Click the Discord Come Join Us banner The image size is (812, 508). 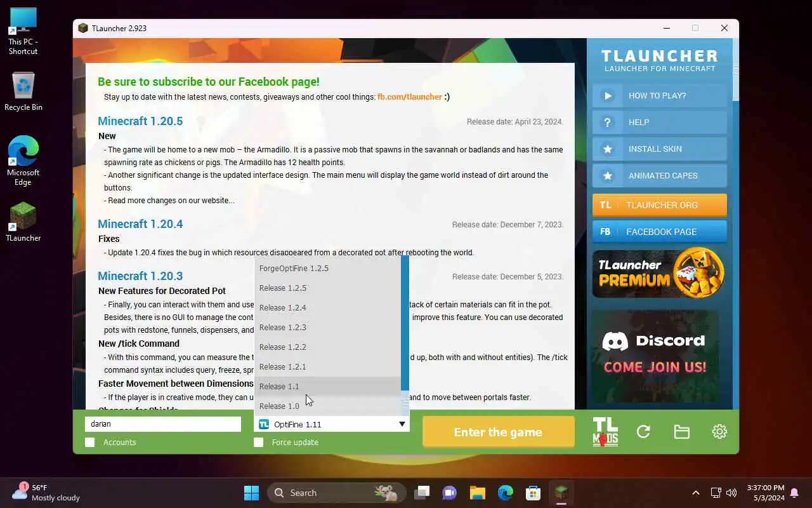(656, 356)
